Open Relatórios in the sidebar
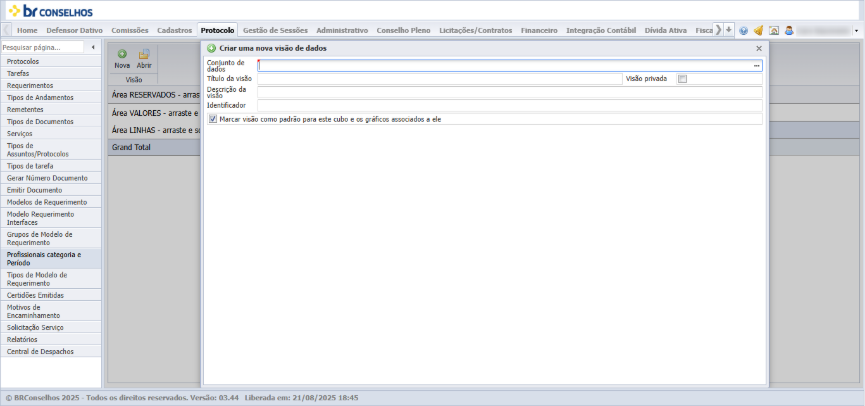Viewport: 865px width, 406px height. (x=51, y=340)
